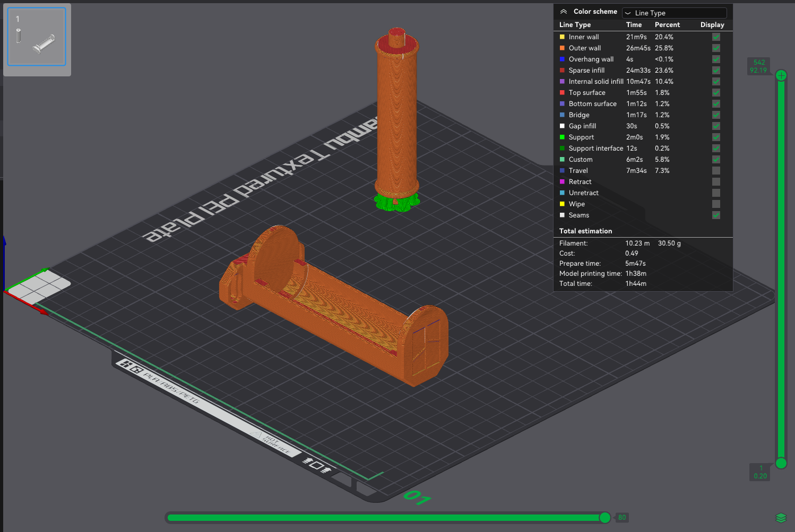Toggle Bridge display checkbox
Screen dimensions: 795x532
tap(716, 115)
